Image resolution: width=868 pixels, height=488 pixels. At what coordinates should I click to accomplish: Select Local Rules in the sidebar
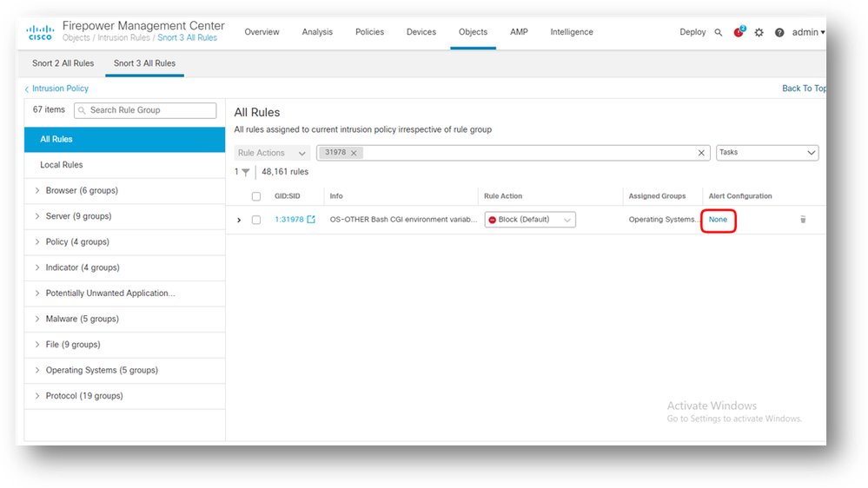(x=124, y=165)
